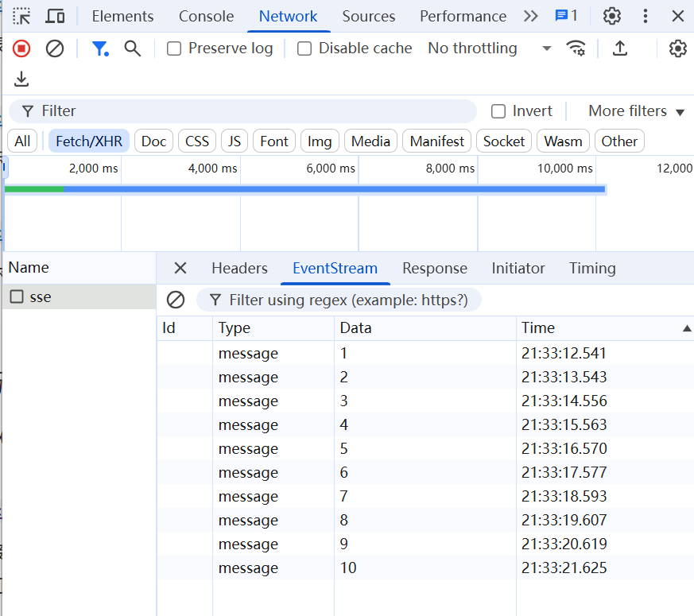The image size is (694, 616).
Task: Select the sse request row
Action: coord(79,296)
